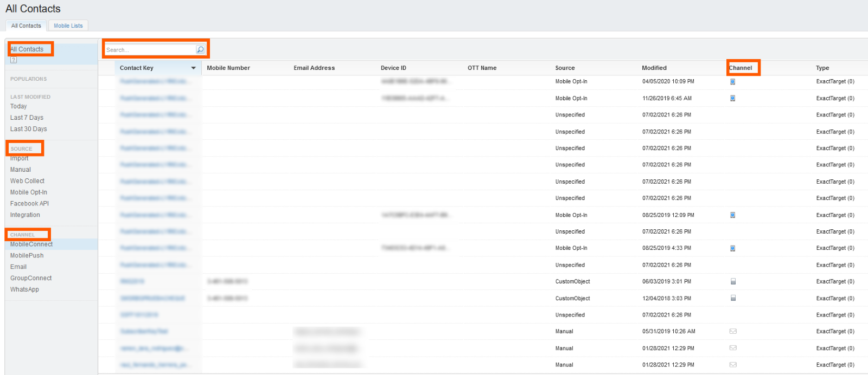Filter source by Integration
Screen dimensions: 868x375
pos(25,215)
